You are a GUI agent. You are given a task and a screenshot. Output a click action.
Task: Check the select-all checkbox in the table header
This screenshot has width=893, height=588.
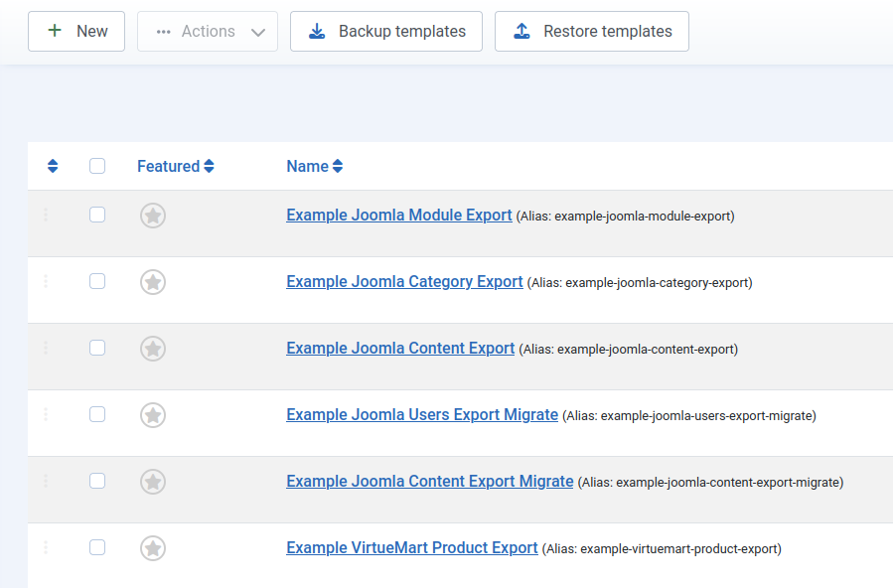point(96,165)
